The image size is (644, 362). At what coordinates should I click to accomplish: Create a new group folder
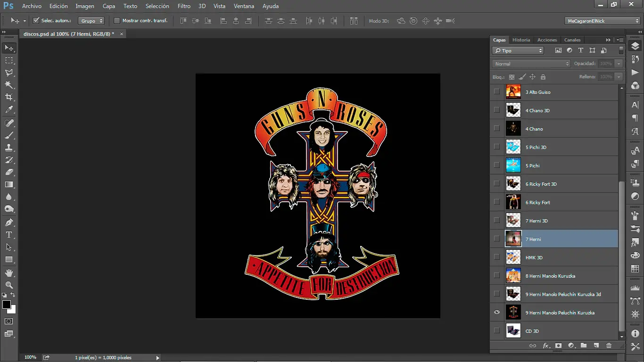(584, 346)
